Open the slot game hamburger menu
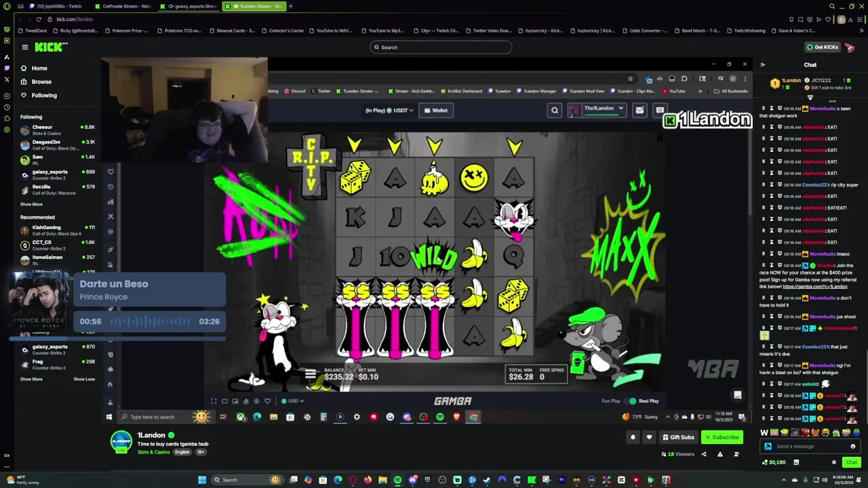868x488 pixels. tap(310, 374)
